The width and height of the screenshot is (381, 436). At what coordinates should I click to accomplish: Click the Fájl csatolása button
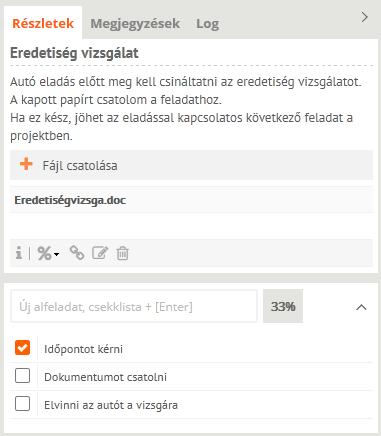191,165
